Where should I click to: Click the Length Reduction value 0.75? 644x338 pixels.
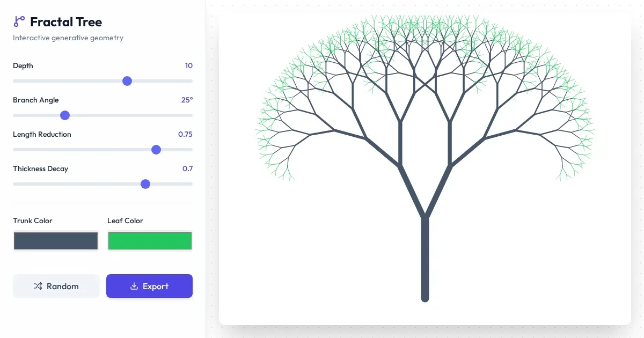click(185, 134)
